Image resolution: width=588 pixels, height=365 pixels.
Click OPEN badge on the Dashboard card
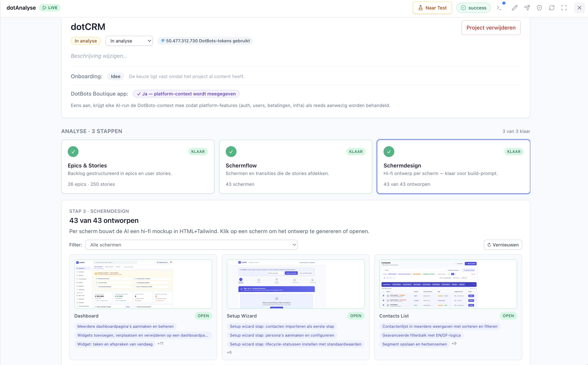click(x=203, y=316)
